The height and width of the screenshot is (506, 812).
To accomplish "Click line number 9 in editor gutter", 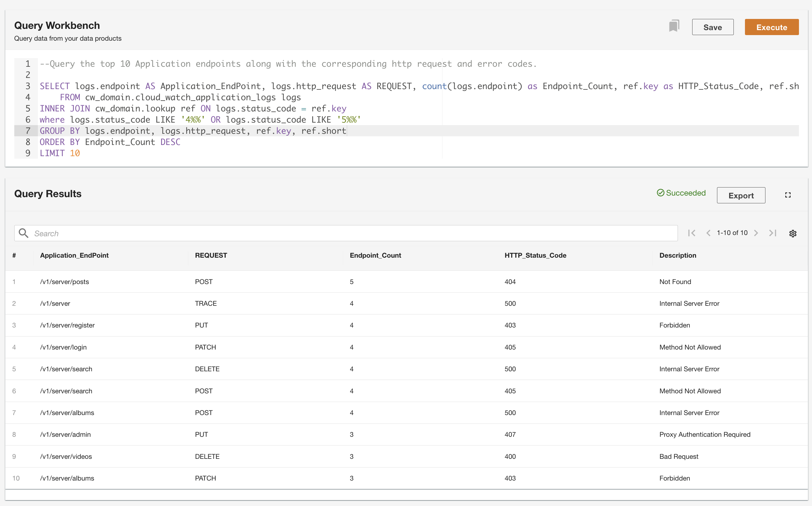I will click(28, 153).
